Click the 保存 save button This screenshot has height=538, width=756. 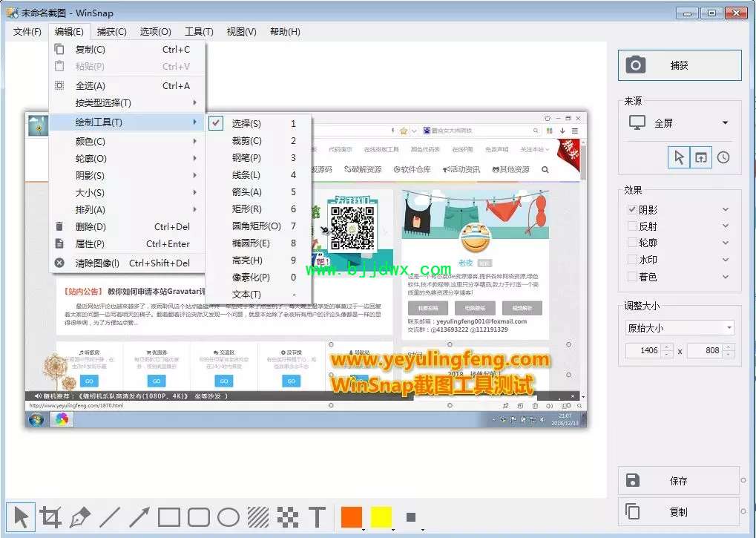click(x=678, y=480)
